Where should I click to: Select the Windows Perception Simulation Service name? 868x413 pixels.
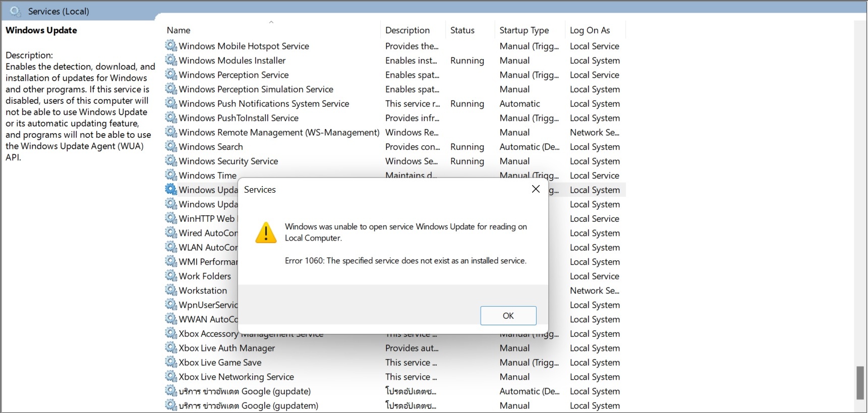coord(256,89)
